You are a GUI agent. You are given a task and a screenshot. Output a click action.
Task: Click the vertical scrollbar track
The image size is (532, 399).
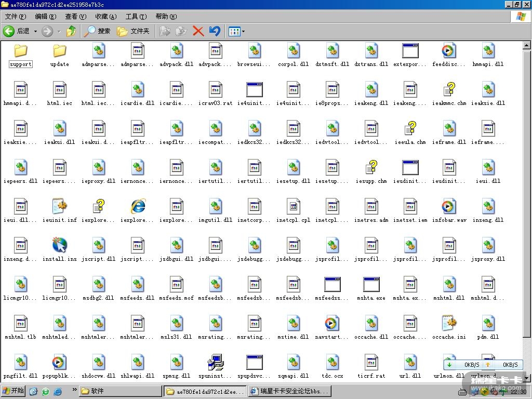point(527,355)
